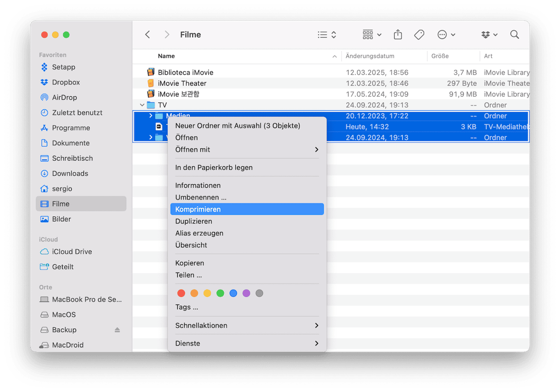Click Tags … in the context menu

coord(187,307)
